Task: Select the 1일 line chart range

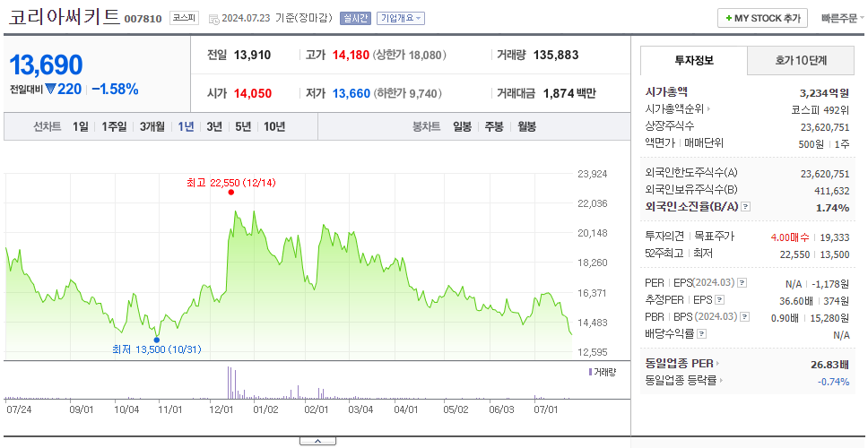Action: click(x=81, y=126)
